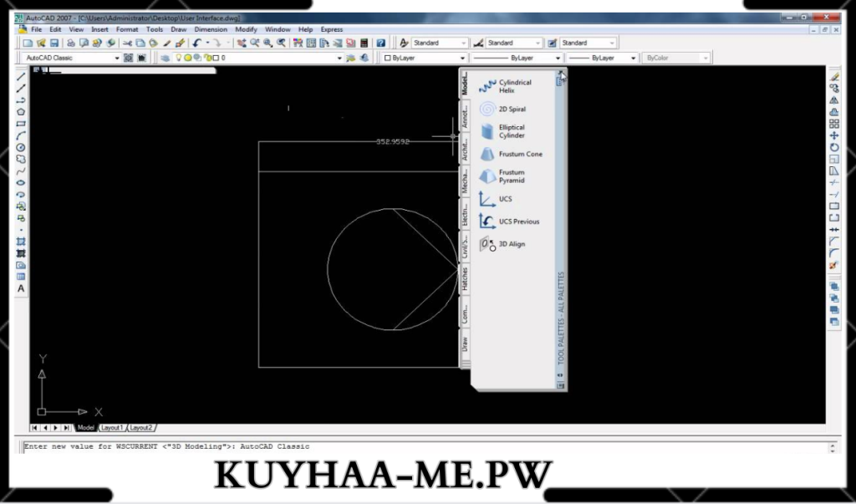
Task: Select the Rotate tool
Action: tap(834, 147)
